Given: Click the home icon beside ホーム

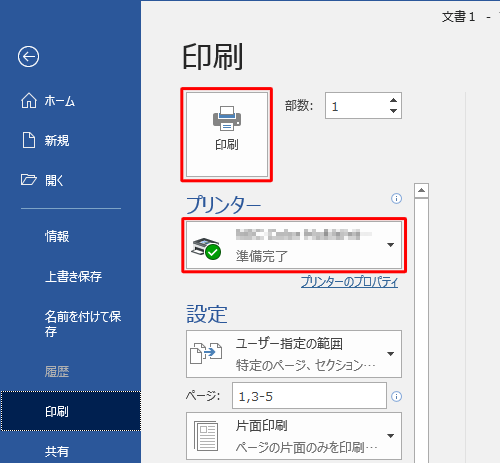Looking at the screenshot, I should click(29, 100).
